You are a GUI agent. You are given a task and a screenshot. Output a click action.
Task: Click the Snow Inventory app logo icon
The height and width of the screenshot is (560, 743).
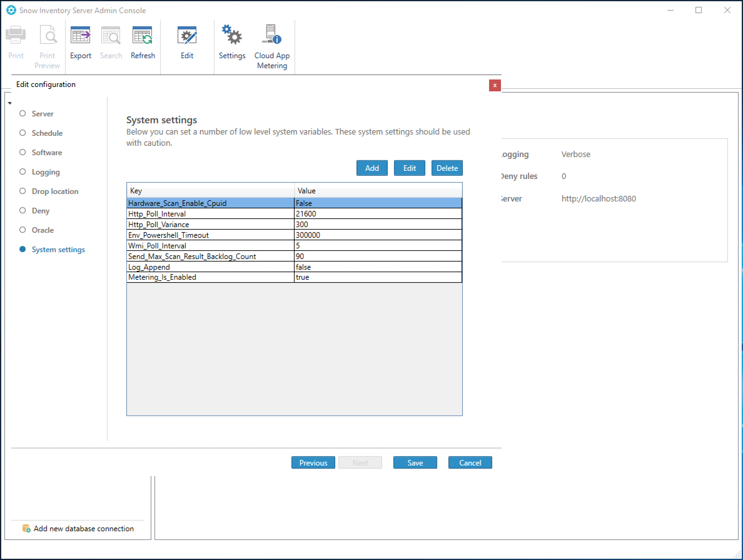click(x=11, y=10)
